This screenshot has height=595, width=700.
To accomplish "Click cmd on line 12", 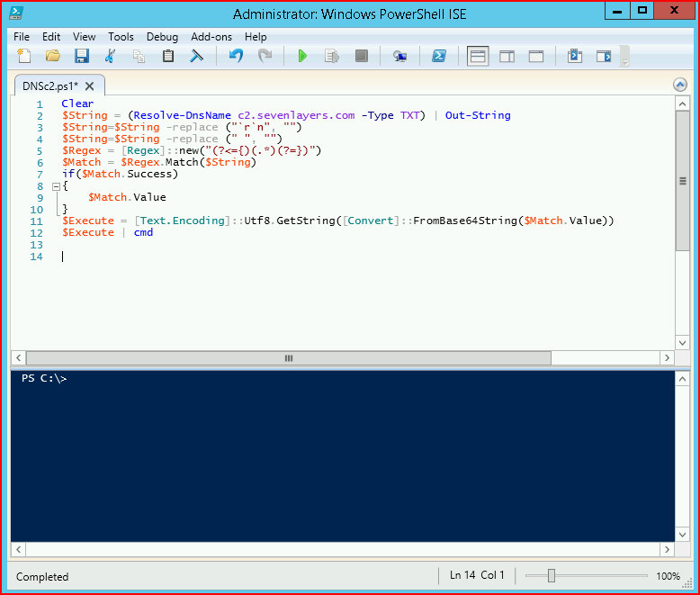I will [143, 232].
